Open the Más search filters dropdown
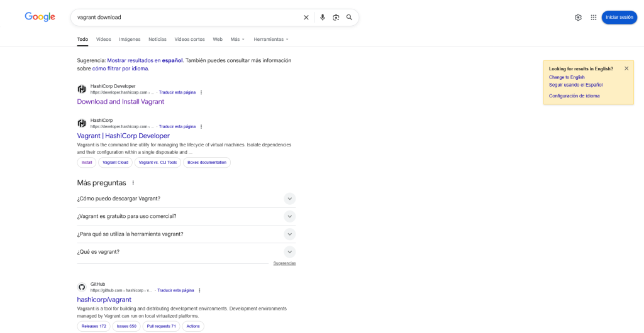 pos(238,39)
